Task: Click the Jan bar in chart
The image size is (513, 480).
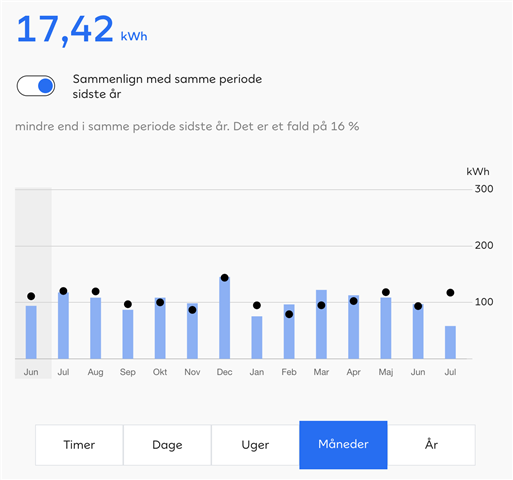Action: pyautogui.click(x=257, y=337)
